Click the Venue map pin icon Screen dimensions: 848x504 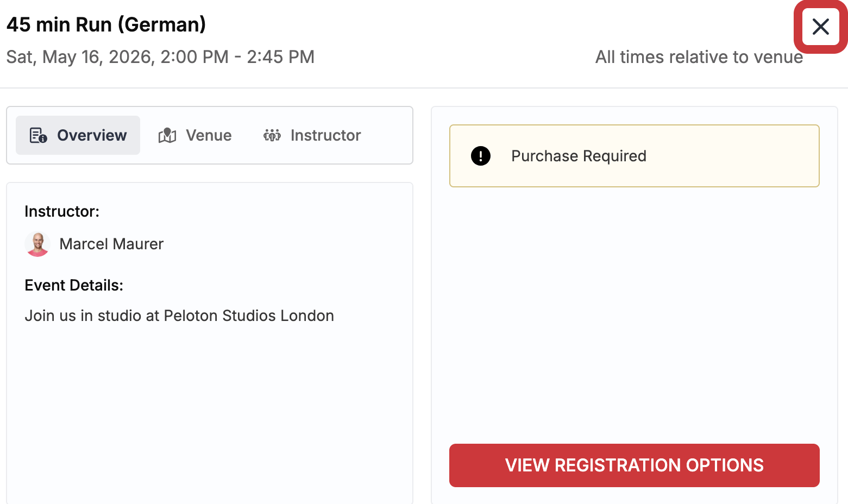tap(167, 135)
